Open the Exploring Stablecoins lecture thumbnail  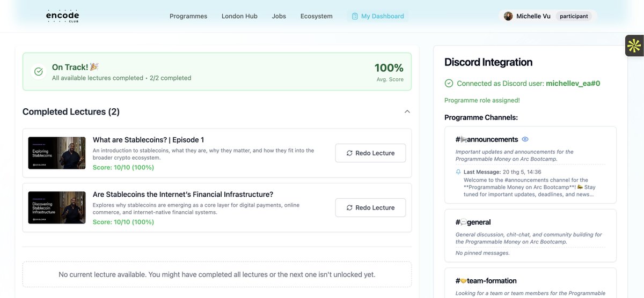(x=57, y=153)
